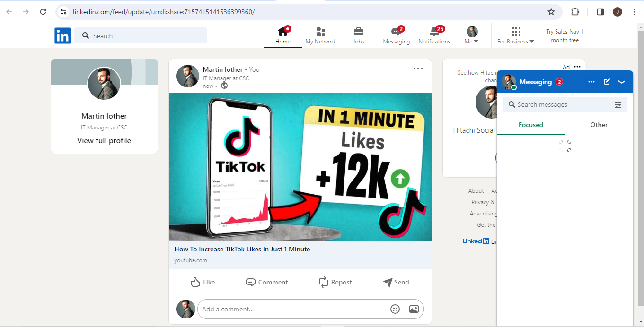This screenshot has width=644, height=327.
Task: Click the Comment speech bubble icon
Action: (251, 282)
